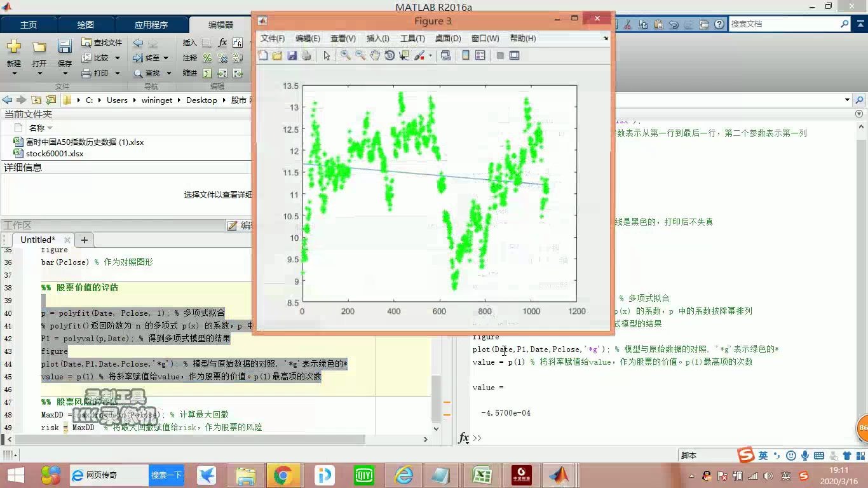Image resolution: width=868 pixels, height=488 pixels.
Task: Activate the Zoom Out tool in Figure 3
Action: (x=360, y=55)
